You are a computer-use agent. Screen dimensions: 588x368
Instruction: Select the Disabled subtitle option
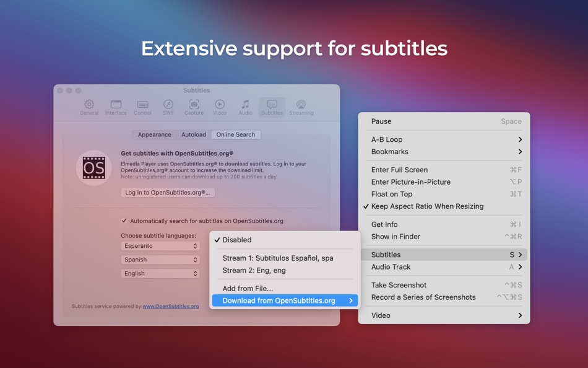tap(237, 240)
